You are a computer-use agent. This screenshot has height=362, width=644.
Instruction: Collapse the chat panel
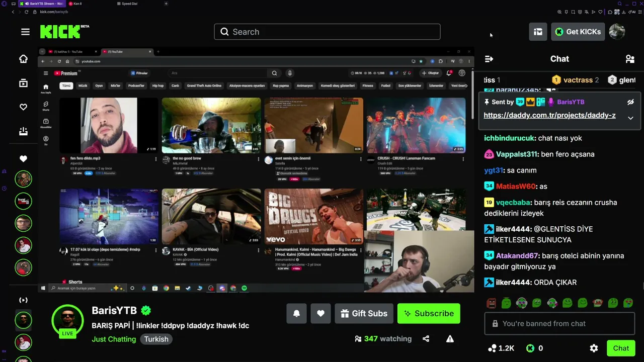click(489, 59)
